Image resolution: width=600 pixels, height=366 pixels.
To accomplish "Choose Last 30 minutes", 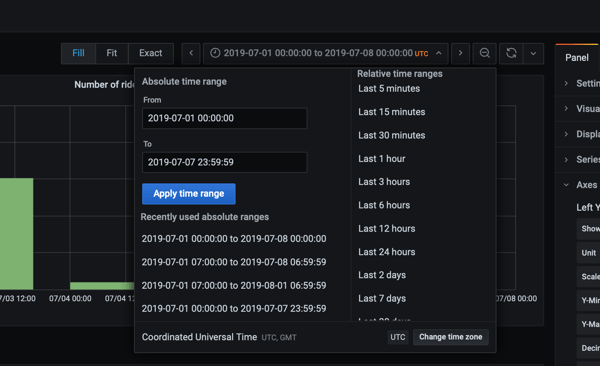I will pos(391,136).
